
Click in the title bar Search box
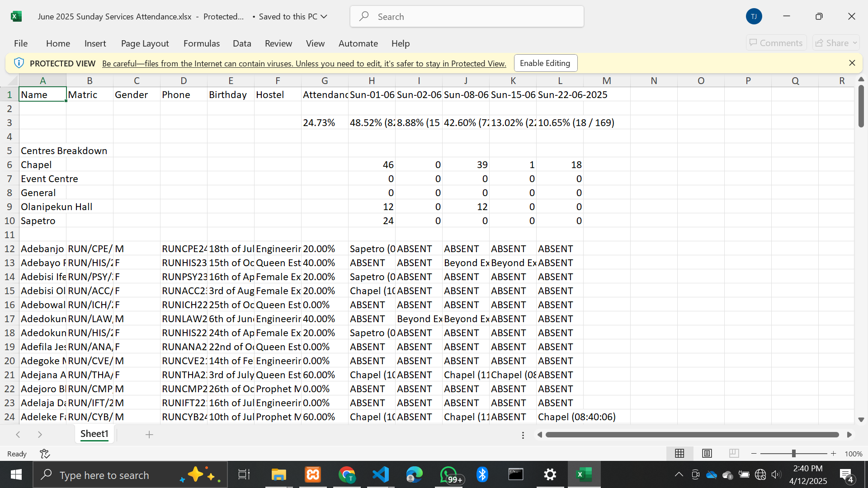tap(467, 16)
